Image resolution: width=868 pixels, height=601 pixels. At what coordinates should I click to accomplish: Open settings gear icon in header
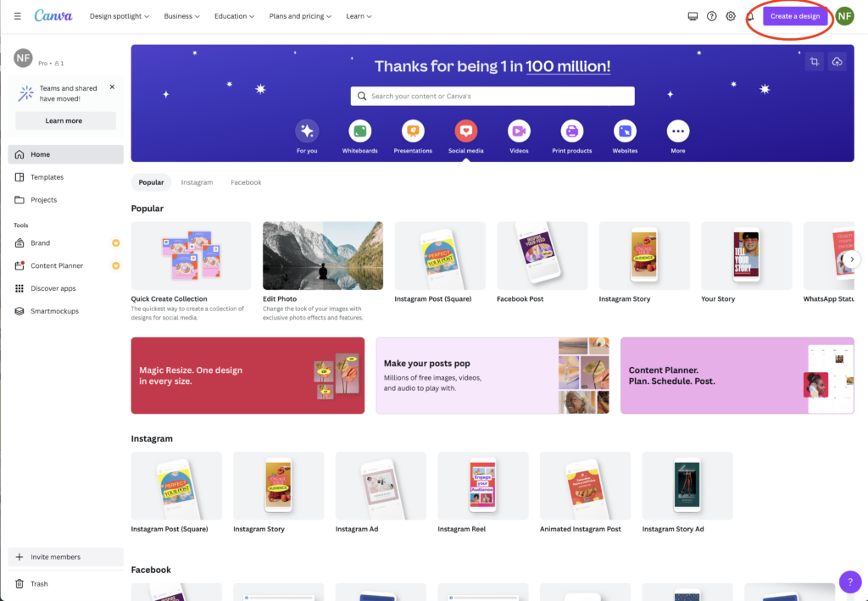(731, 16)
